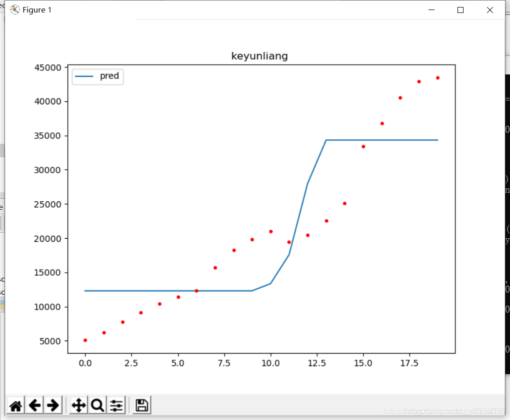The image size is (510, 420).
Task: Maximize the Figure 1 window
Action: pyautogui.click(x=460, y=10)
